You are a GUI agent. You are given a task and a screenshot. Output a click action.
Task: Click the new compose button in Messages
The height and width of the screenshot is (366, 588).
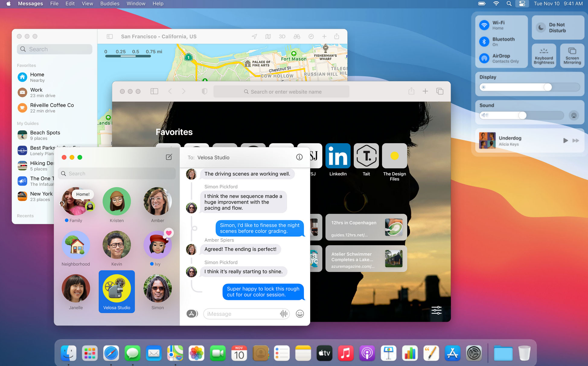pos(169,157)
